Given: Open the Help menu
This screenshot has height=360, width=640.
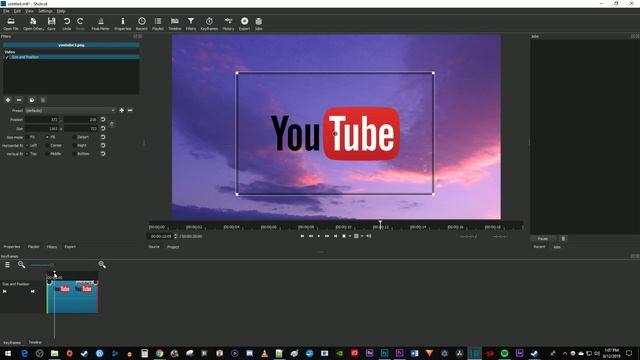Looking at the screenshot, I should tap(61, 11).
